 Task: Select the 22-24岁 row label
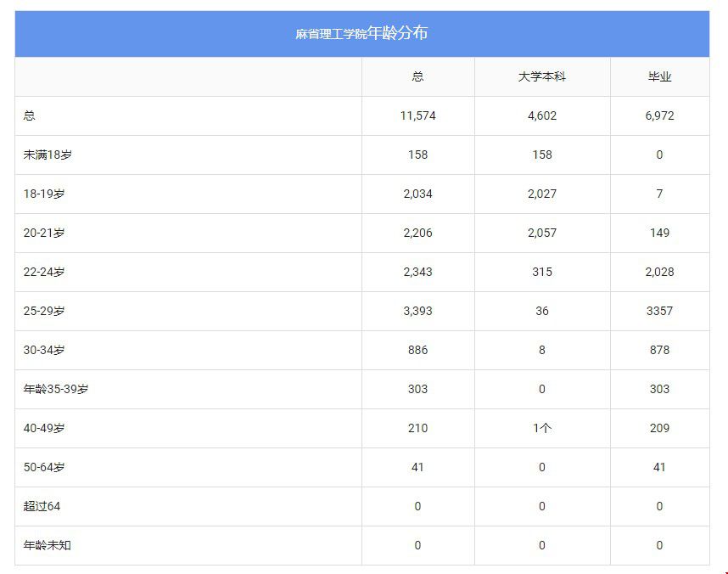tap(44, 272)
